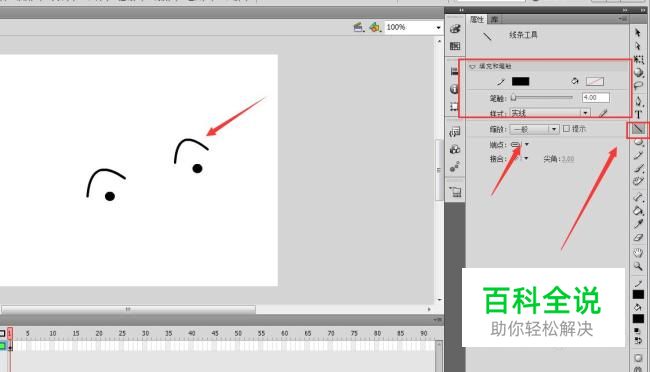Select the Lasso tool

(638, 85)
